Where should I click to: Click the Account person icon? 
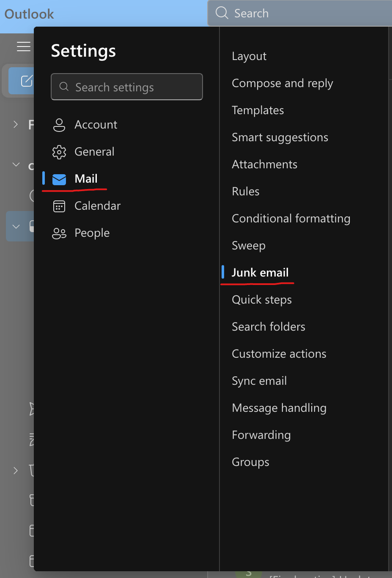point(59,125)
